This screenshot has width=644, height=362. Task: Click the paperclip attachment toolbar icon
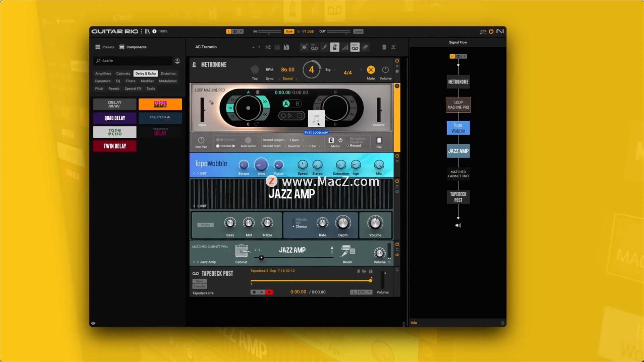365,47
